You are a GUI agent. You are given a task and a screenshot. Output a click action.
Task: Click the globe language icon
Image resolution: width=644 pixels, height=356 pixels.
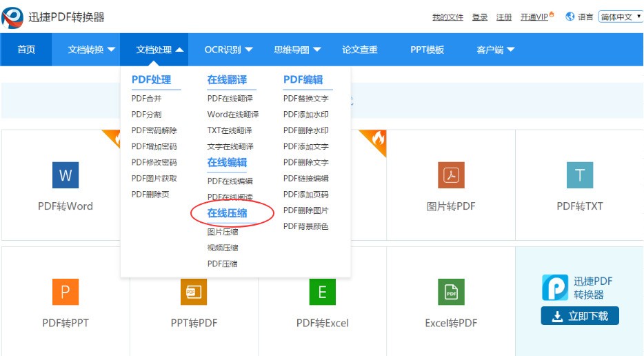pyautogui.click(x=570, y=17)
